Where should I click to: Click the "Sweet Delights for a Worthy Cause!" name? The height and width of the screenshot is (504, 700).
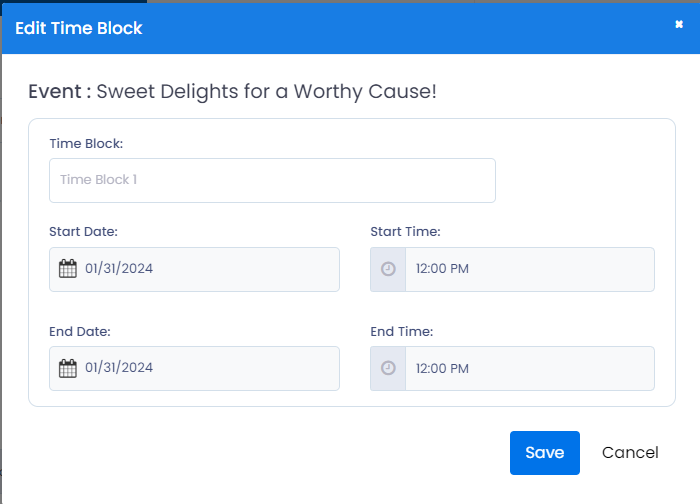tap(267, 92)
